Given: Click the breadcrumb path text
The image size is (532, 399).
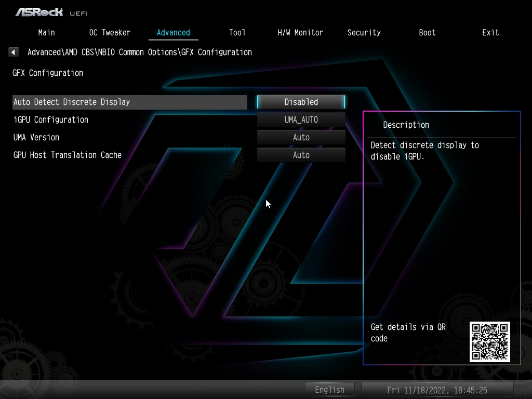Looking at the screenshot, I should 140,52.
